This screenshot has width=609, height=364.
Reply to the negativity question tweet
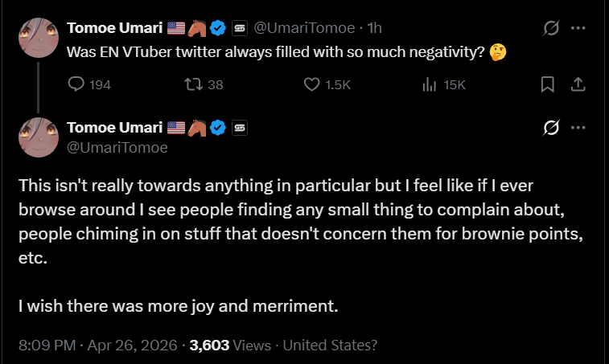76,84
